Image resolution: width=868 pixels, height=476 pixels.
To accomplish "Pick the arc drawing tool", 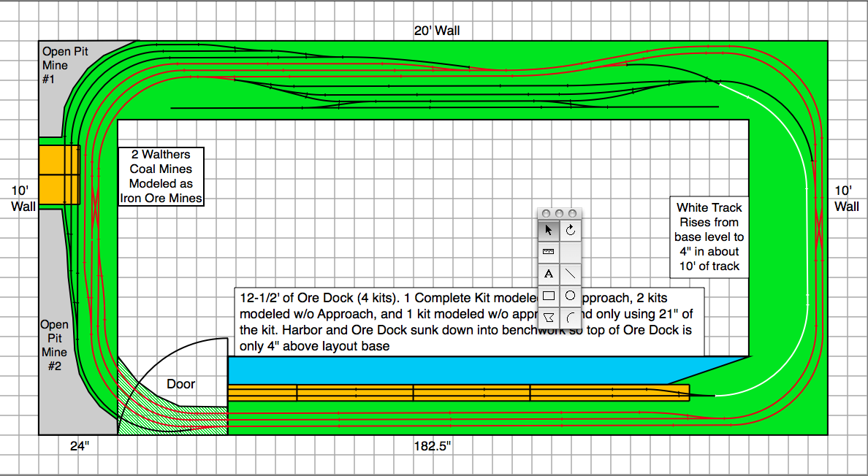I will point(571,318).
